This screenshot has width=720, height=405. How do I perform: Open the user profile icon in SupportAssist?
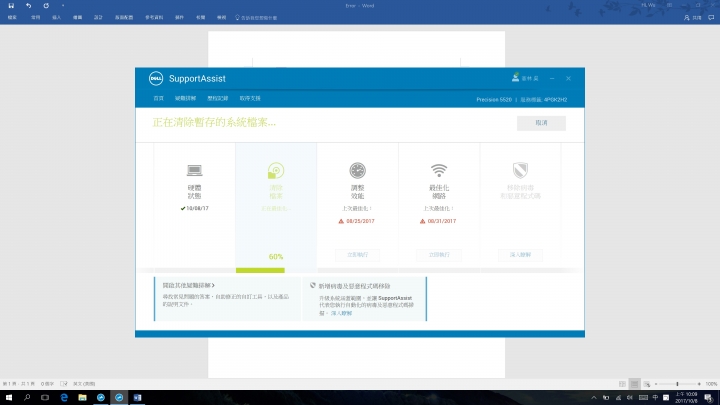pyautogui.click(x=515, y=78)
